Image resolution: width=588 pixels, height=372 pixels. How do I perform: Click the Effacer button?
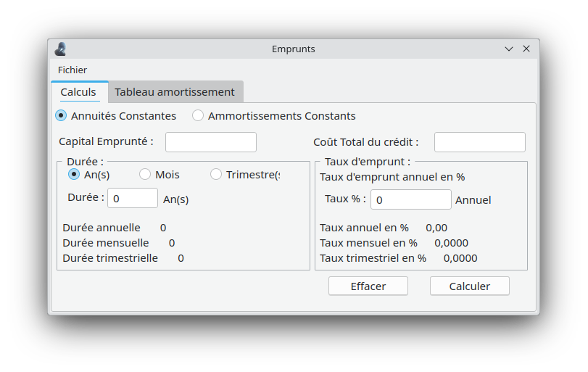pyautogui.click(x=368, y=286)
